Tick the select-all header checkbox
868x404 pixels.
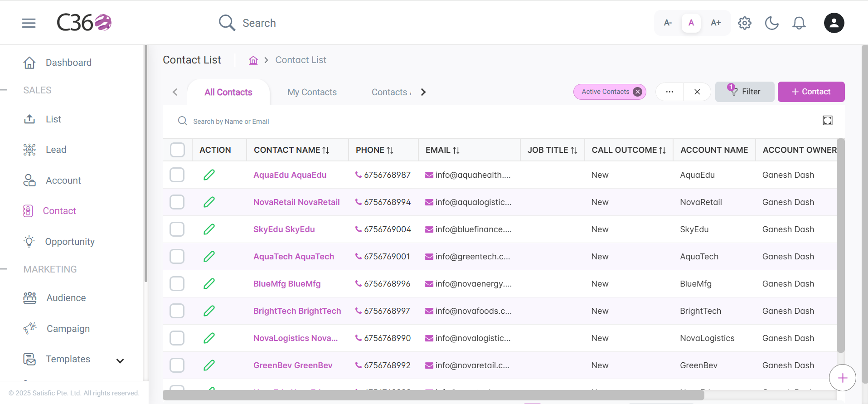177,150
